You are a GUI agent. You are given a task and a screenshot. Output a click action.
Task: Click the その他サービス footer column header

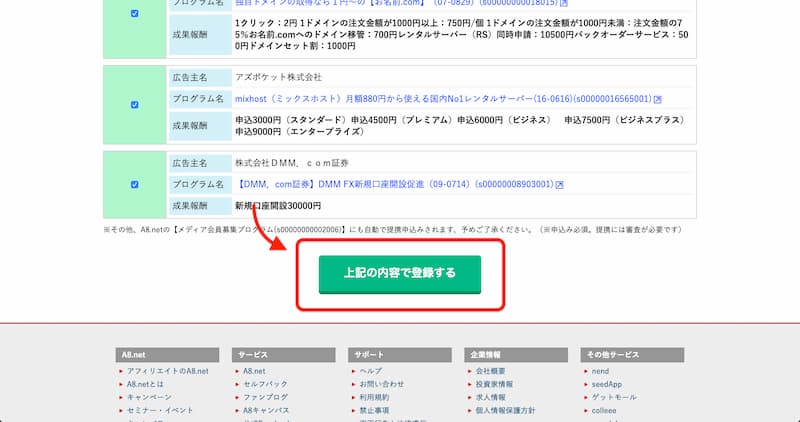pyautogui.click(x=632, y=355)
